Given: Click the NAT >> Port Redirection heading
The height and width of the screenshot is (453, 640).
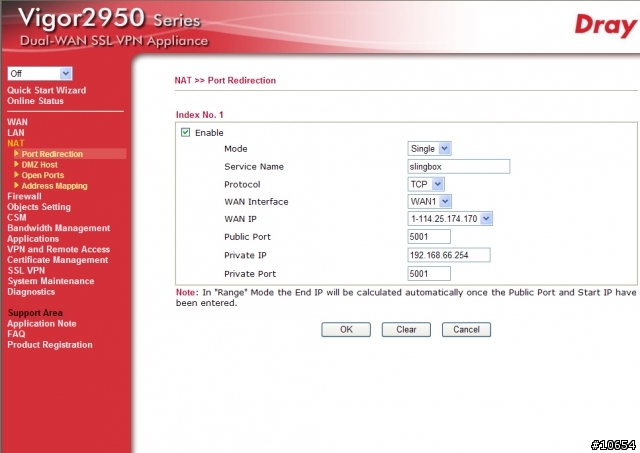Looking at the screenshot, I should (225, 80).
